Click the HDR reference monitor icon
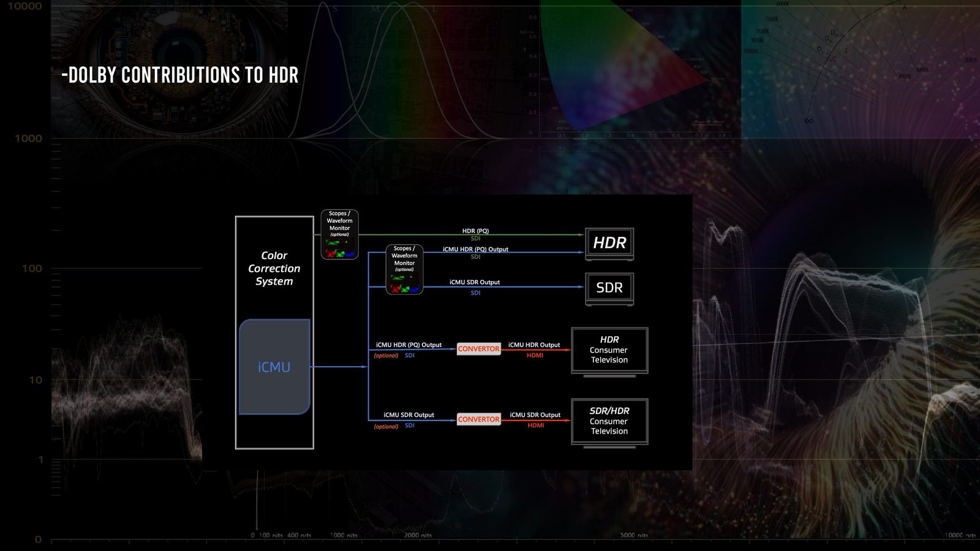Viewport: 980px width, 551px height. (x=609, y=244)
